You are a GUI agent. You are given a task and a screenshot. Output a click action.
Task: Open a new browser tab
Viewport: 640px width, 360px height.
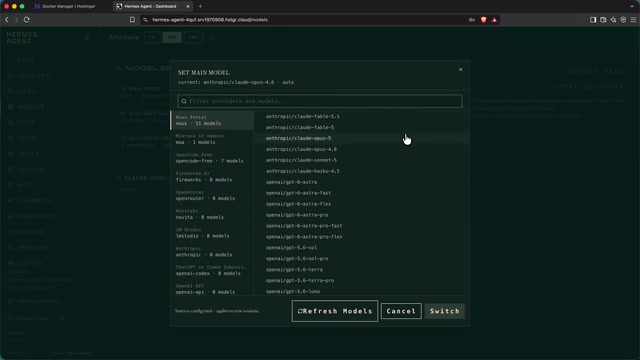pos(200,6)
